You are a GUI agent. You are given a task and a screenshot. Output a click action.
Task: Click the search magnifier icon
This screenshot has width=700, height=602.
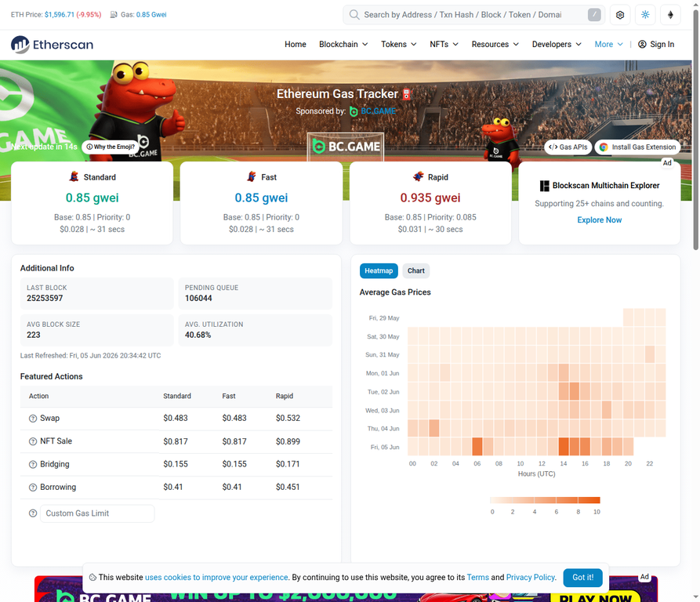point(354,15)
